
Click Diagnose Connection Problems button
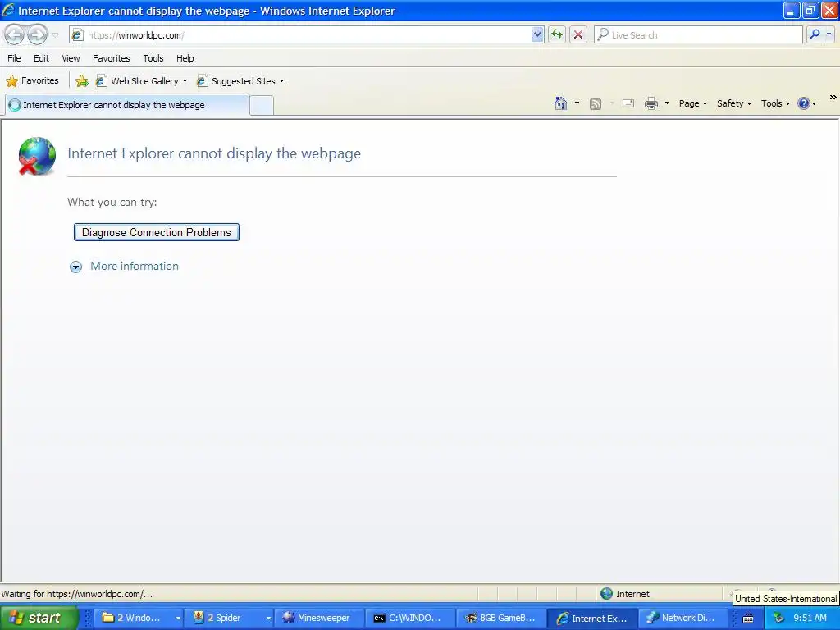(x=157, y=232)
